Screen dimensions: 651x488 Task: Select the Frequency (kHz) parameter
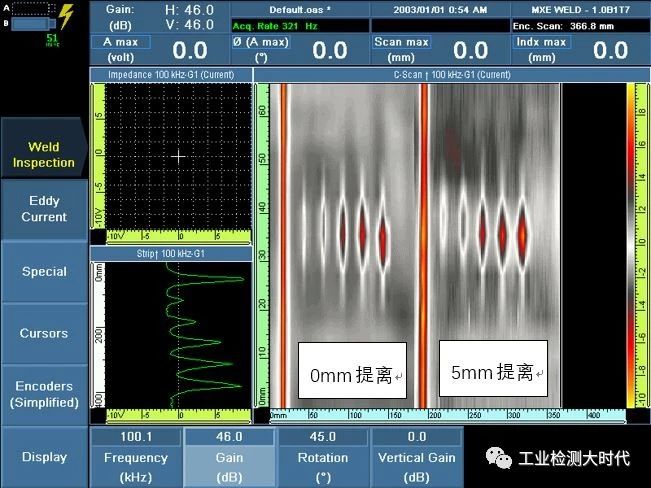[x=135, y=457]
